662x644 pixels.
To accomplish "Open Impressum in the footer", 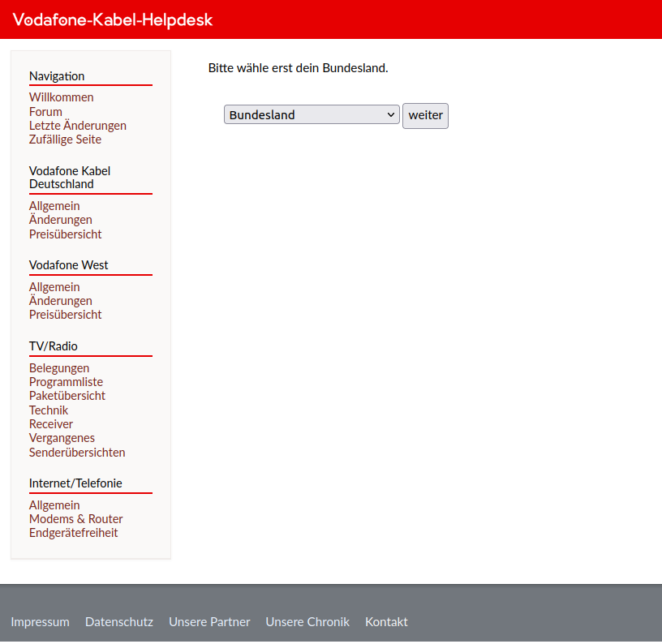I will (40, 622).
